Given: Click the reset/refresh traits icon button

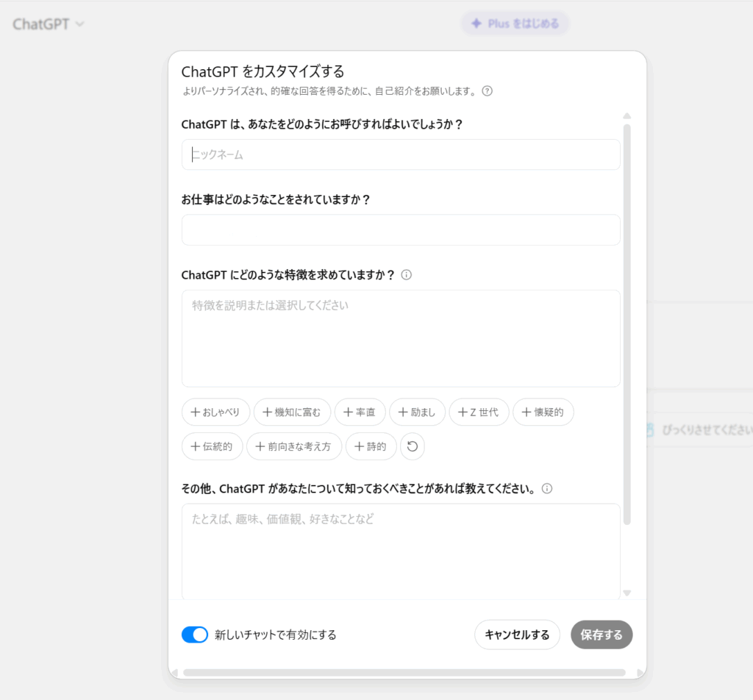Looking at the screenshot, I should tap(413, 446).
